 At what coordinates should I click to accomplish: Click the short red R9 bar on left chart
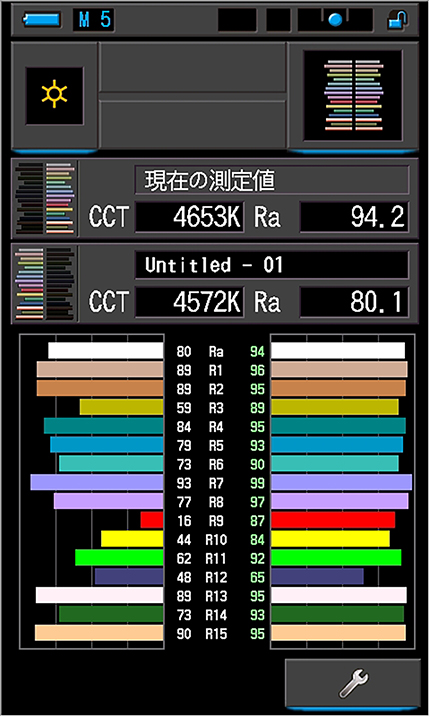pos(152,520)
